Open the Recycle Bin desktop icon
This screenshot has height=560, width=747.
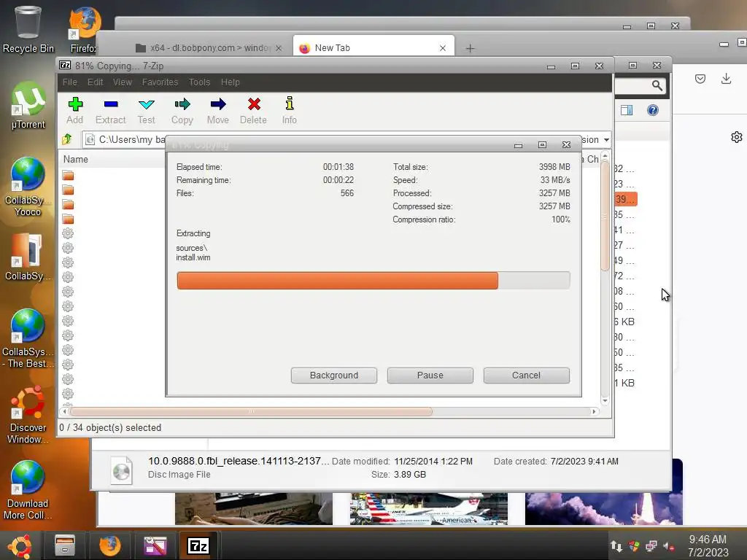pos(28,29)
